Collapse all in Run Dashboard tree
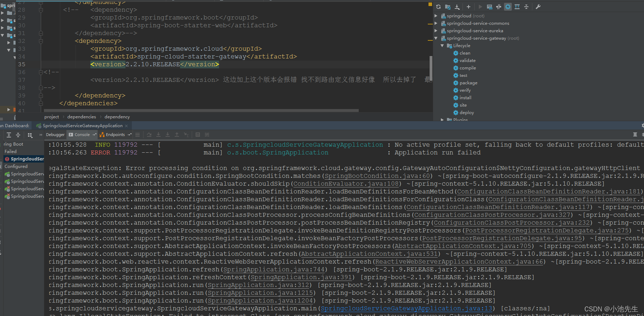The width and height of the screenshot is (644, 316). click(18, 135)
